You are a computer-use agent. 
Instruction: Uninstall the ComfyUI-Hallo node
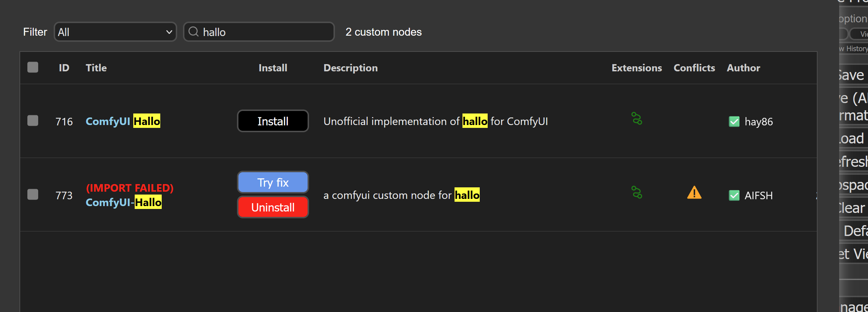click(x=273, y=207)
